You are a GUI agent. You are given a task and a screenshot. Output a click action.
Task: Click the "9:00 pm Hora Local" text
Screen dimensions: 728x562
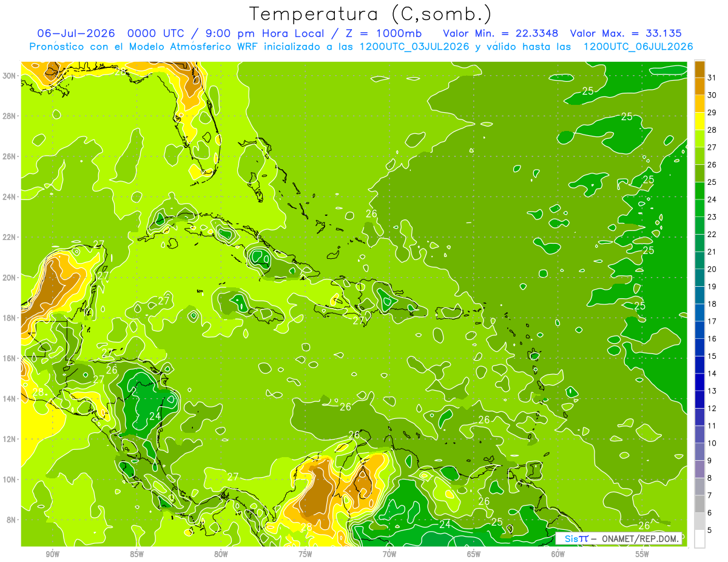266,33
